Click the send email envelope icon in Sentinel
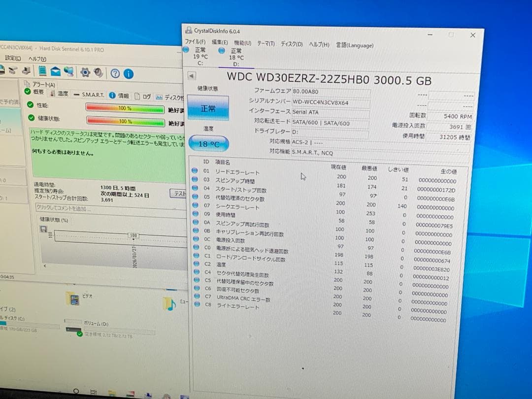Screen dimensions: 532x399 click(56, 71)
